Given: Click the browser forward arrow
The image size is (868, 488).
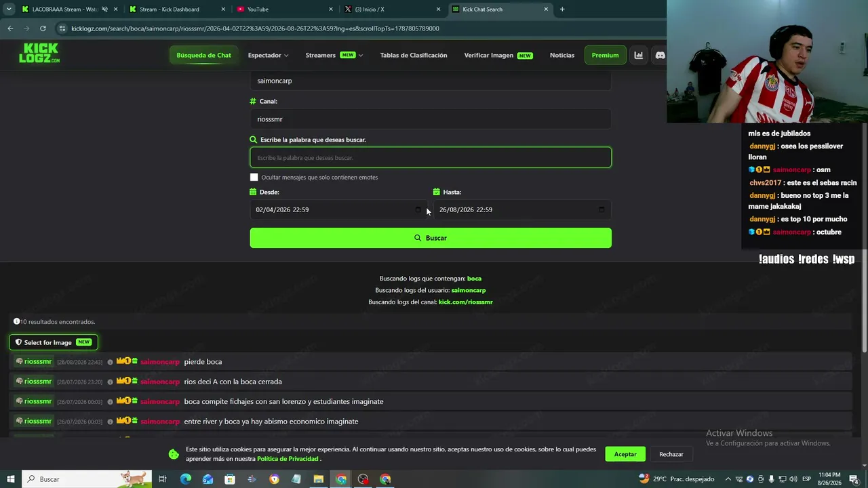Looking at the screenshot, I should (26, 28).
